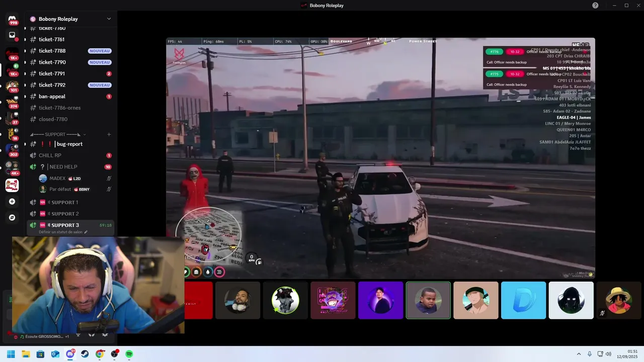
Task: Select the purple background man participant tile
Action: point(380,300)
